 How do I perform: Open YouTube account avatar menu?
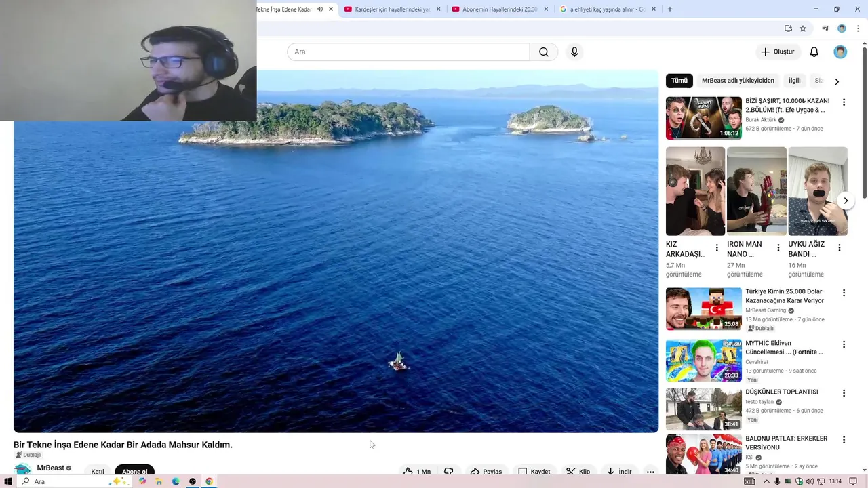coord(840,52)
